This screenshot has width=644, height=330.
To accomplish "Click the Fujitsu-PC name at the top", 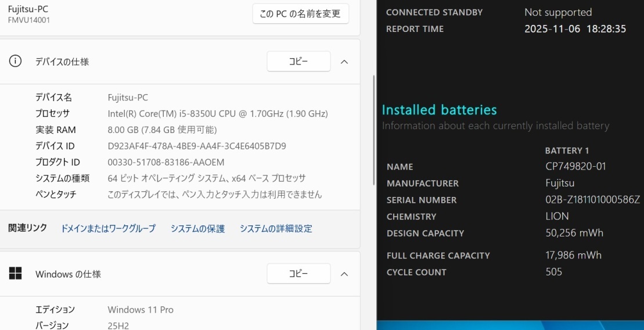I will (x=28, y=9).
